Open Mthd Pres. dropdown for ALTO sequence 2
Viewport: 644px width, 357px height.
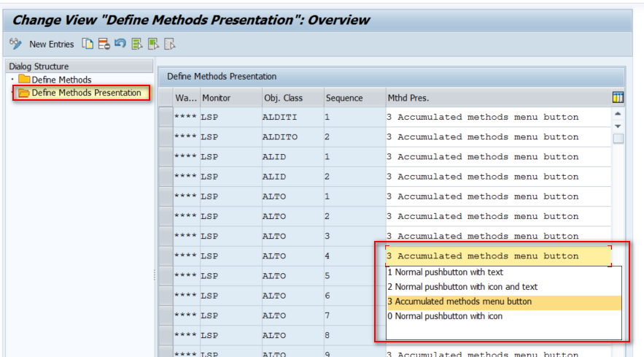pyautogui.click(x=498, y=216)
